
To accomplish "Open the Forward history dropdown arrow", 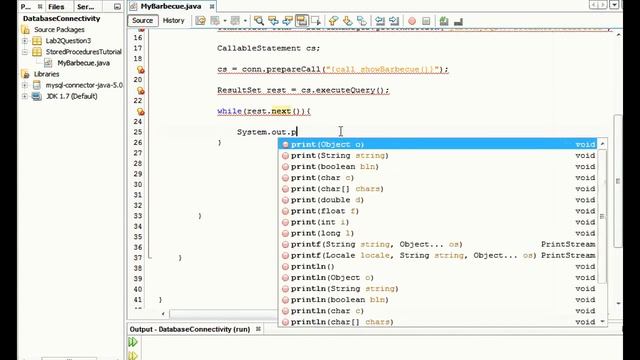I will tap(245, 21).
